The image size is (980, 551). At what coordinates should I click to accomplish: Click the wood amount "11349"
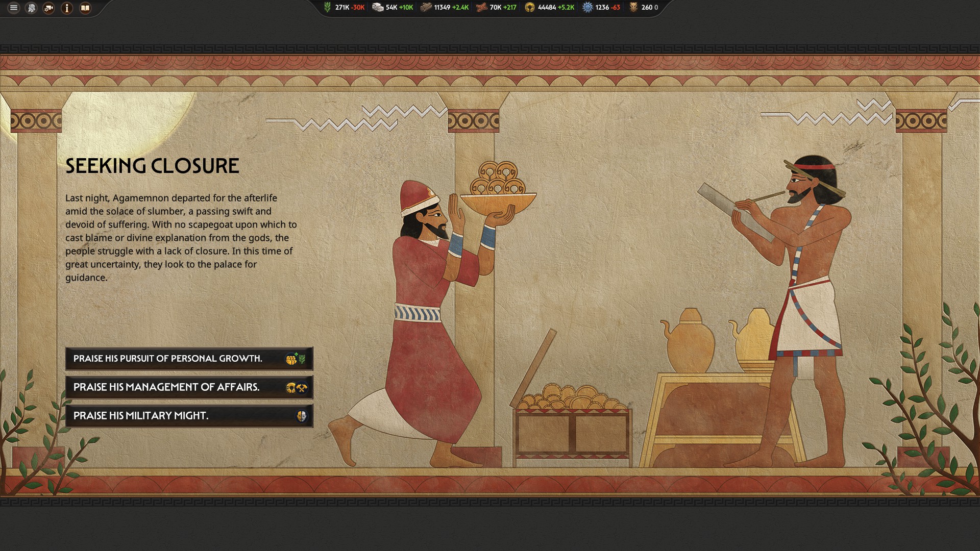tap(442, 8)
